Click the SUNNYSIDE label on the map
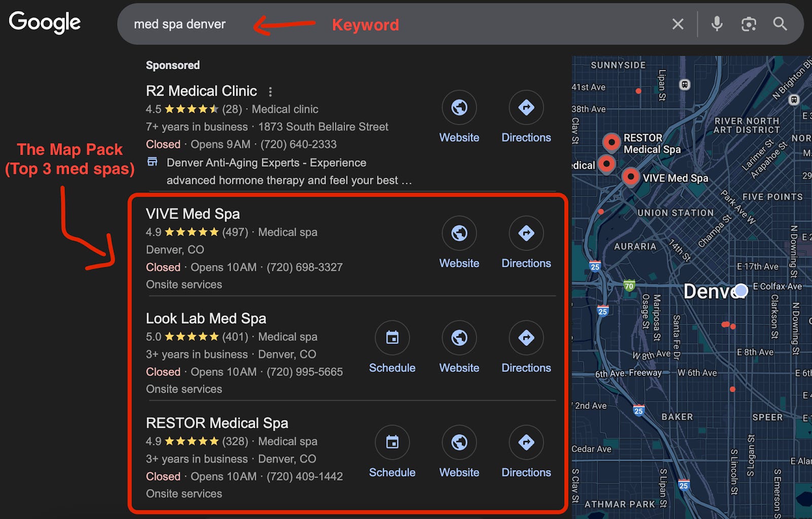812x519 pixels. point(618,65)
